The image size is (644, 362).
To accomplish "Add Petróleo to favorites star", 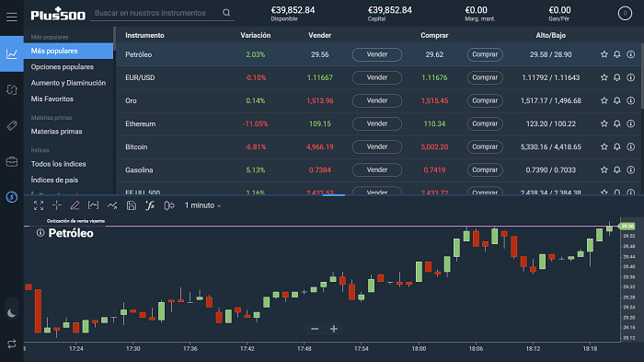I will tap(604, 54).
